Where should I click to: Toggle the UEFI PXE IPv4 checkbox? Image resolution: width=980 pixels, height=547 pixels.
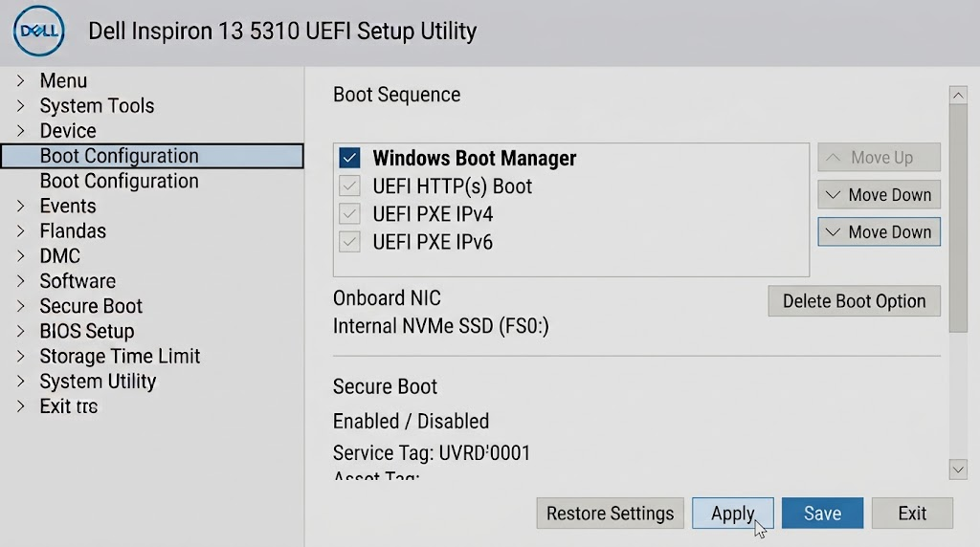(350, 214)
